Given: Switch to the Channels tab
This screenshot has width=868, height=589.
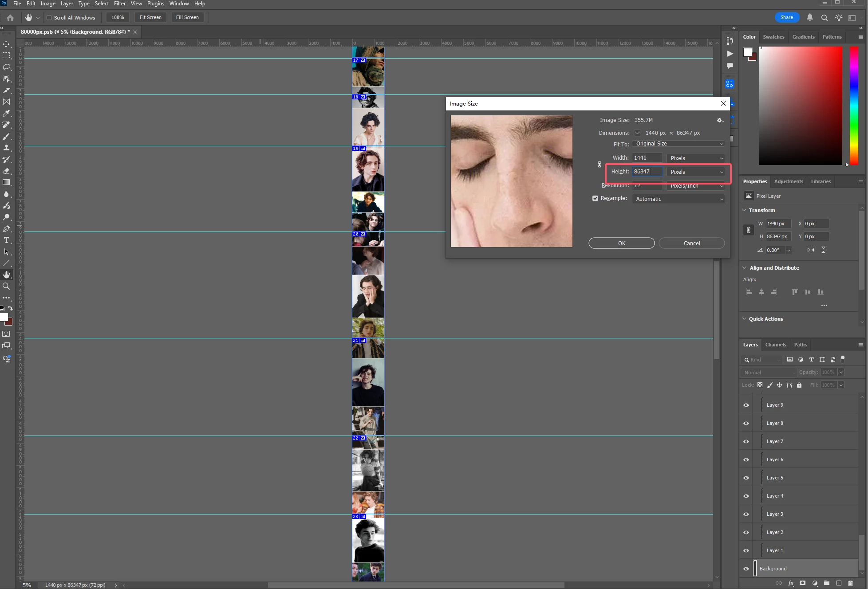Looking at the screenshot, I should point(775,345).
